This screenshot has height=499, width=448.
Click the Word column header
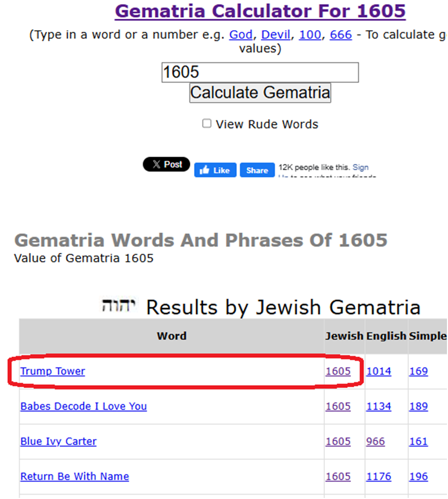point(172,336)
